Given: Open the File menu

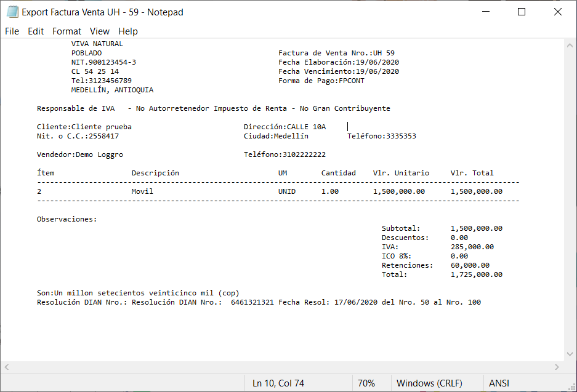Looking at the screenshot, I should [x=12, y=31].
